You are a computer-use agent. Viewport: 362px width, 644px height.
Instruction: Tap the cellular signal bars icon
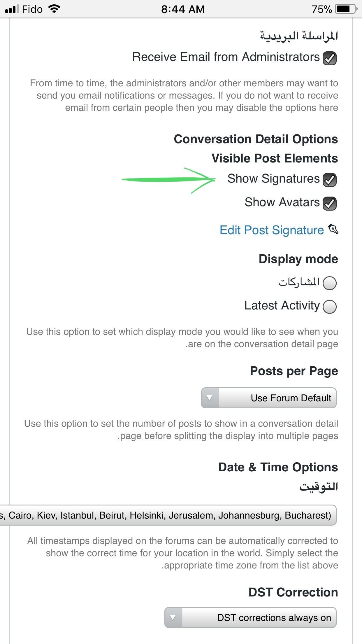click(12, 9)
